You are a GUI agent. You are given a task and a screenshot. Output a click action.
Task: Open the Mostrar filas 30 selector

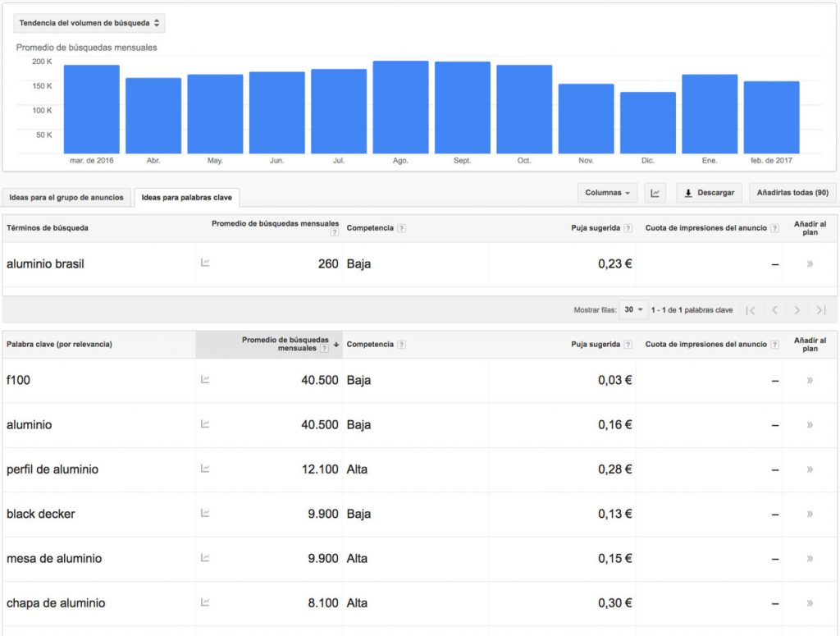click(633, 310)
